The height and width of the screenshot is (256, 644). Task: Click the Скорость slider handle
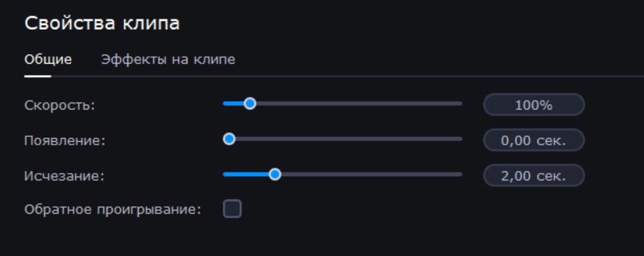[250, 104]
